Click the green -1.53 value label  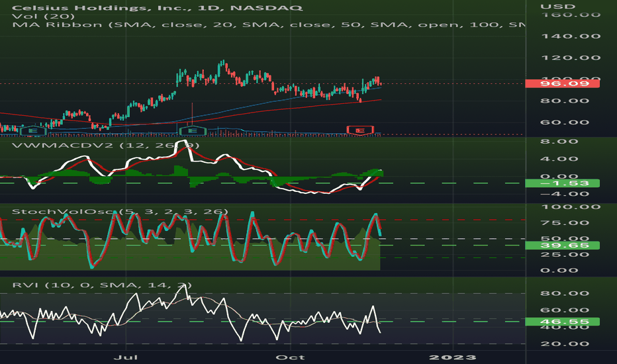(x=562, y=183)
